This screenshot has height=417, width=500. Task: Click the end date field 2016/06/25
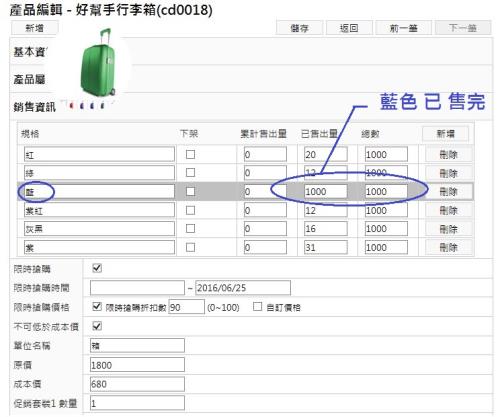click(243, 288)
